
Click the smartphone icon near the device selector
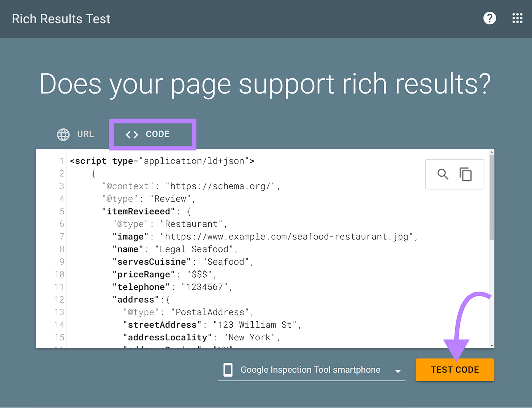click(228, 369)
